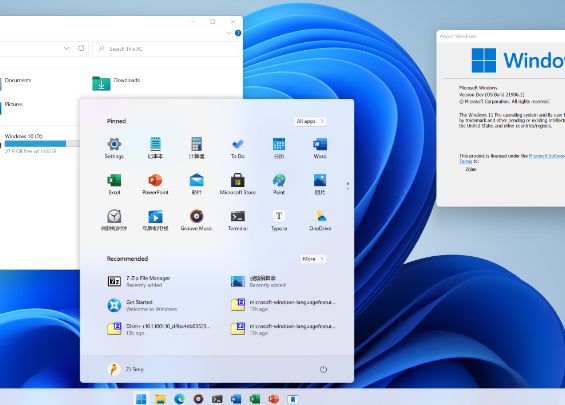Open the Mail pinned app

(x=196, y=184)
